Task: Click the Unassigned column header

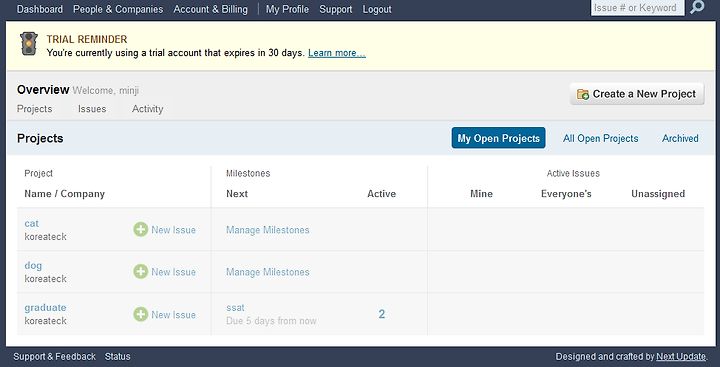Action: pyautogui.click(x=658, y=194)
